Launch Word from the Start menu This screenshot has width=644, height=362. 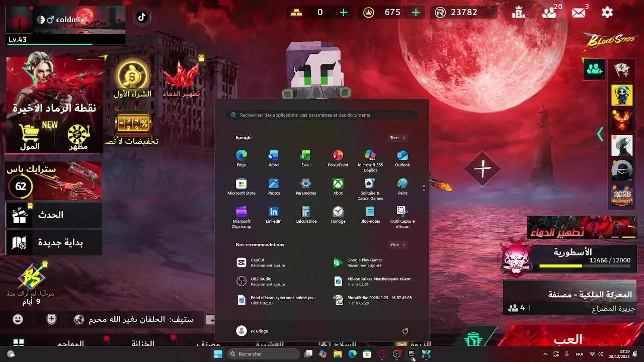(274, 158)
